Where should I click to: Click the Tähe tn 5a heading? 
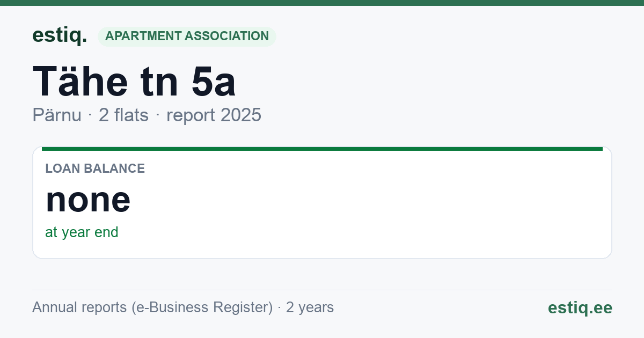pos(134,81)
